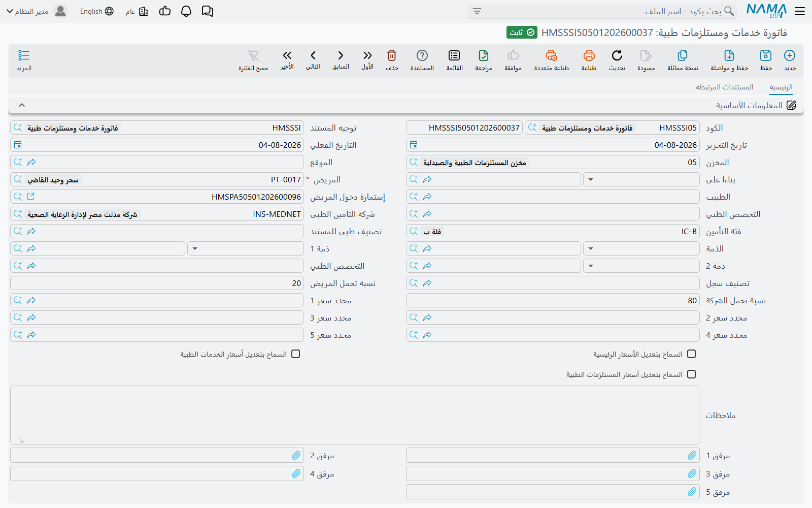Click the طباعة (Print) icon
This screenshot has width=812, height=508.
tap(589, 55)
